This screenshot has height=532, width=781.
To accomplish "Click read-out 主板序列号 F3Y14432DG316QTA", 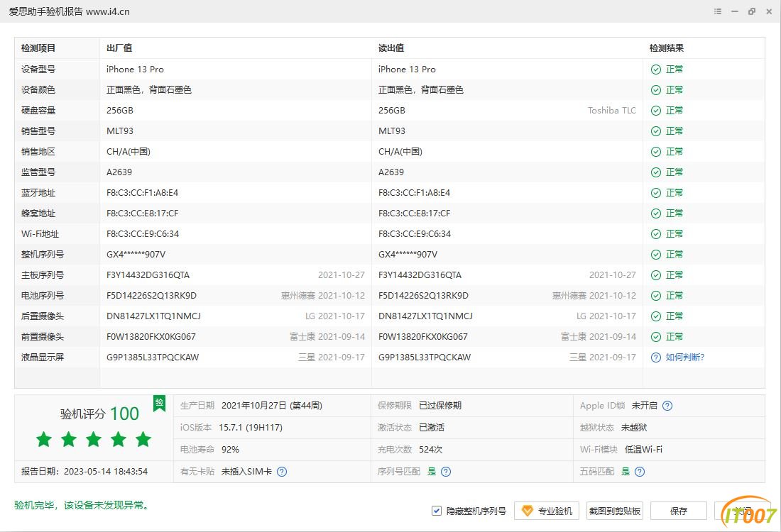I will point(420,275).
